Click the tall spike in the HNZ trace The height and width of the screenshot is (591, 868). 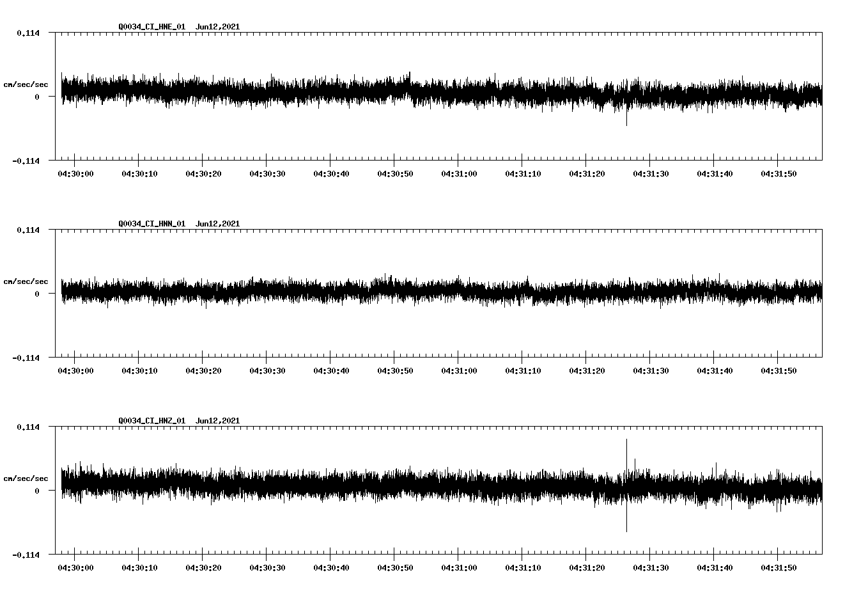coord(626,485)
